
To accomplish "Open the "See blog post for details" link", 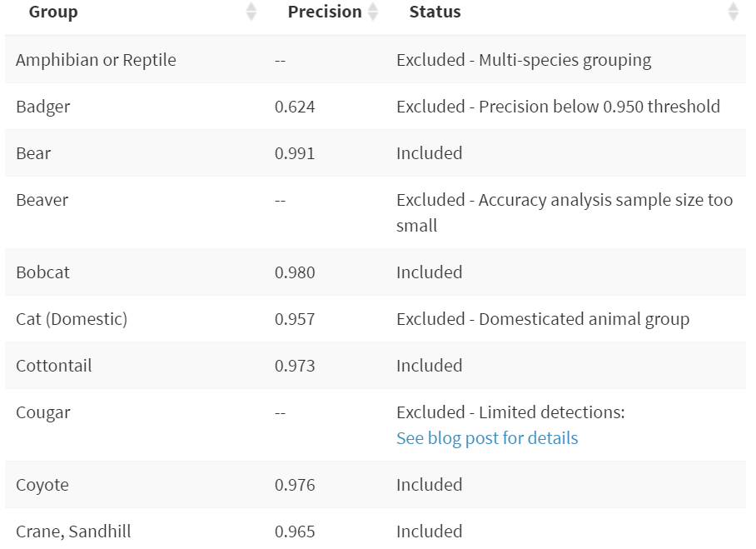I will click(487, 438).
